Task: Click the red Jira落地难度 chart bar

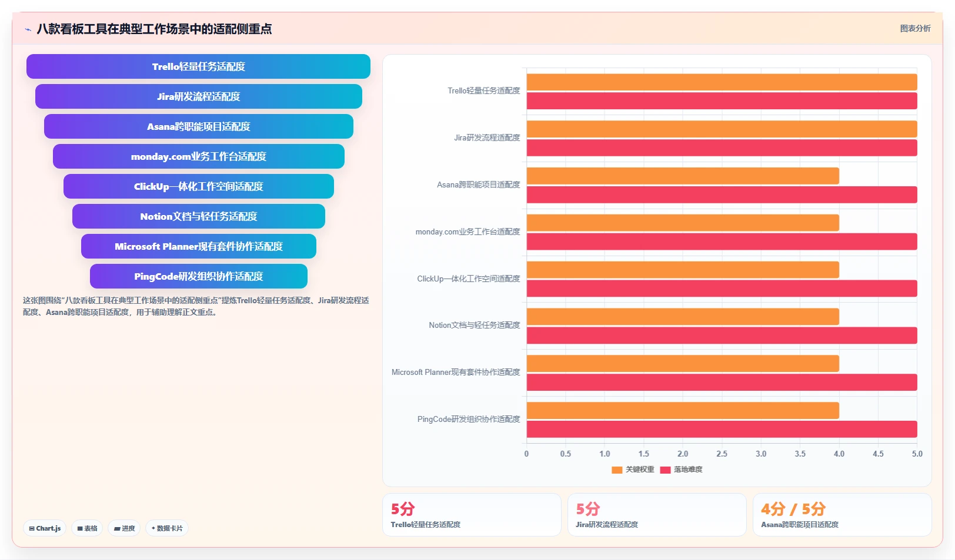Action: [722, 148]
